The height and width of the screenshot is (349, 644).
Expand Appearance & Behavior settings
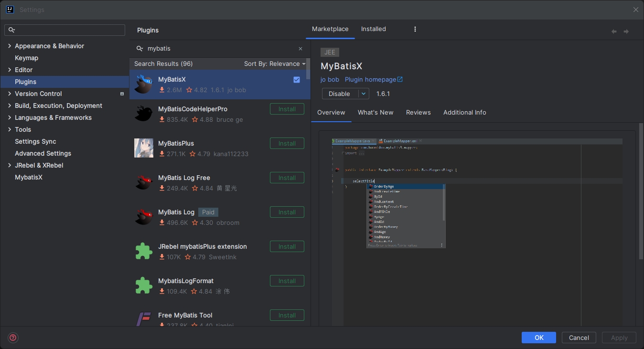point(10,46)
